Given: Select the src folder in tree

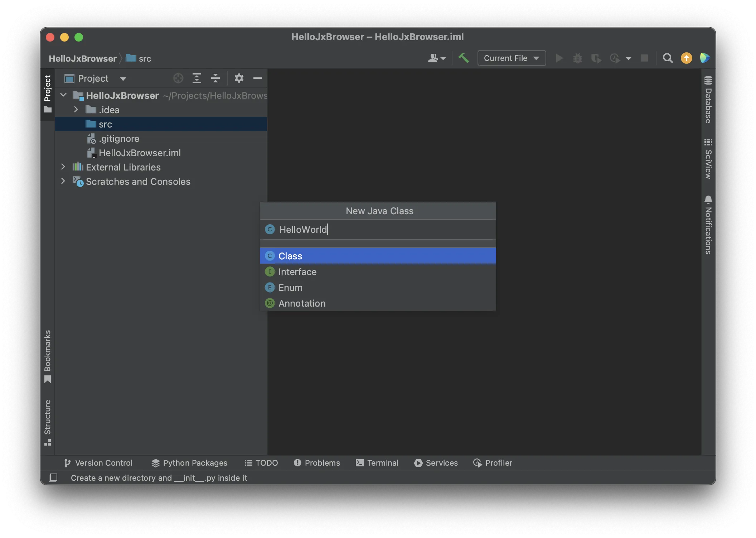Looking at the screenshot, I should [x=161, y=124].
